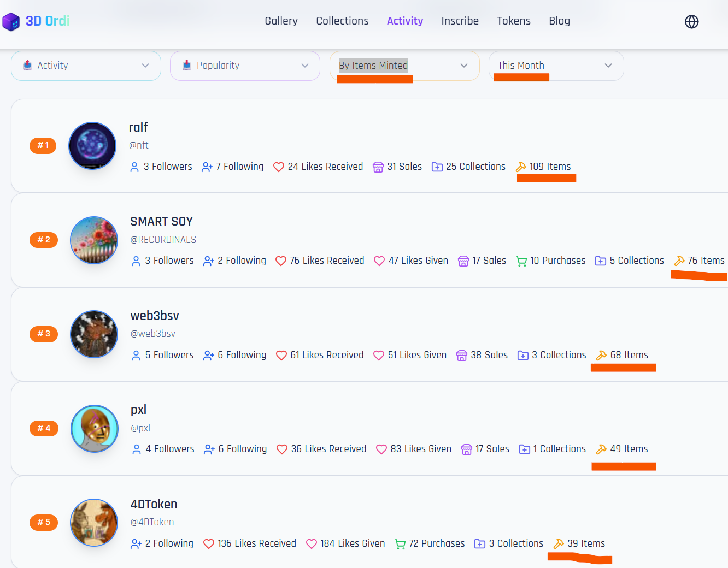
Task: Click pxl's avatar image
Action: pyautogui.click(x=95, y=429)
